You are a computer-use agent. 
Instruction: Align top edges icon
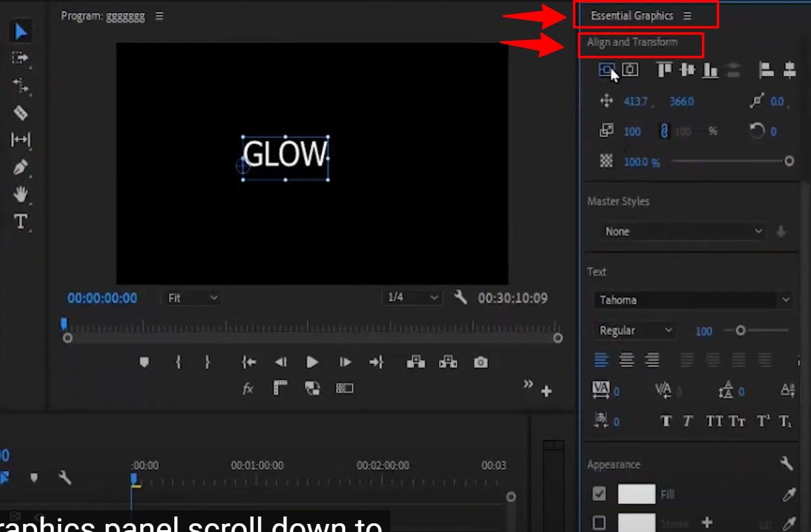664,70
